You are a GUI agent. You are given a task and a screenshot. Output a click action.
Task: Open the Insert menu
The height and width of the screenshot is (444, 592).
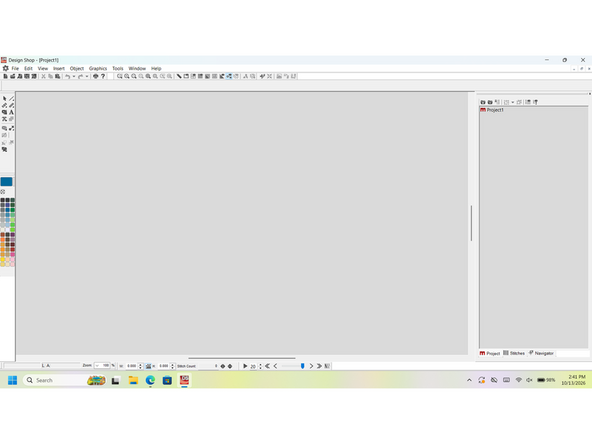[59, 68]
